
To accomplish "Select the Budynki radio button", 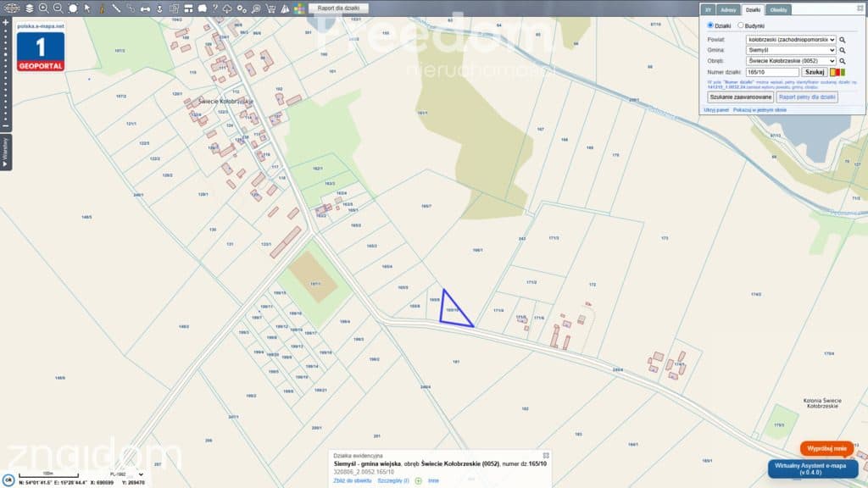I will click(x=741, y=25).
